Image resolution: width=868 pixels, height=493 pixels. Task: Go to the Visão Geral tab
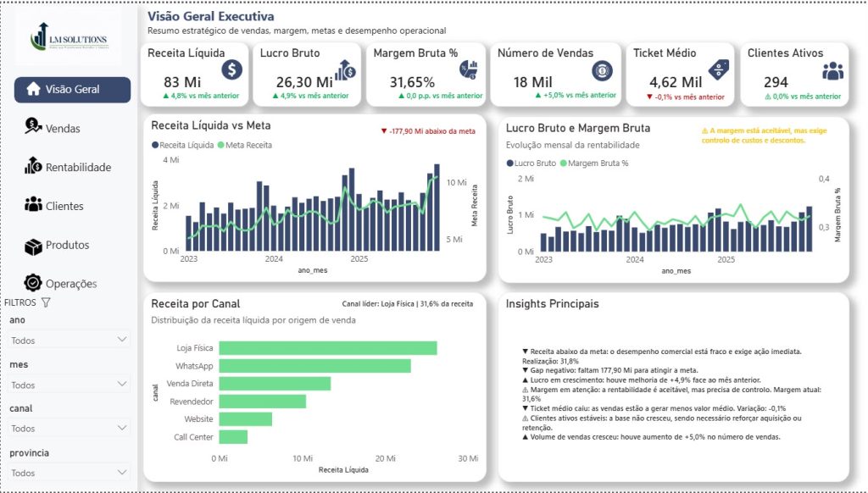[73, 90]
